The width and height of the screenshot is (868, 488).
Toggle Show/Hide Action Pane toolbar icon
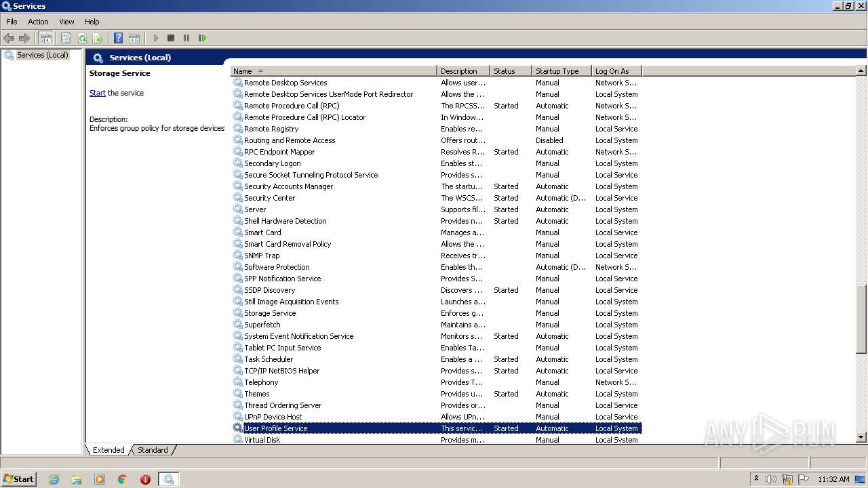[x=134, y=38]
